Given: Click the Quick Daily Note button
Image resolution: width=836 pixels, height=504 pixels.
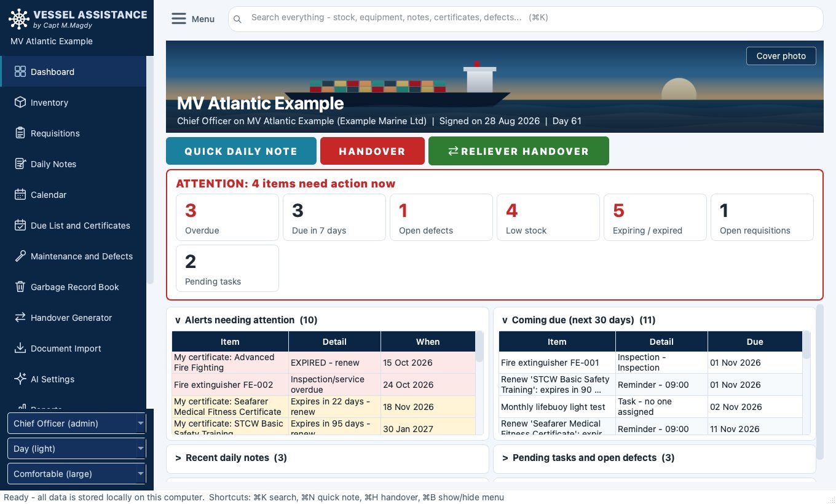Looking at the screenshot, I should click(x=241, y=151).
